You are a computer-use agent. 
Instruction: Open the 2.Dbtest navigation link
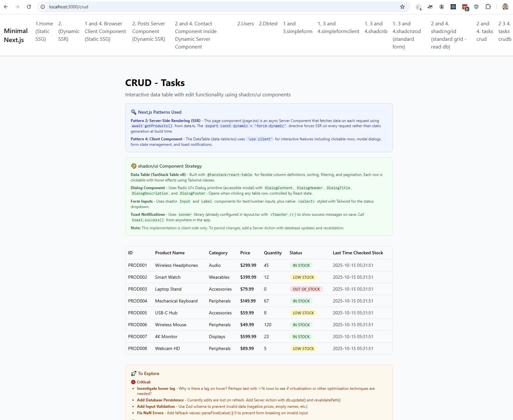(268, 24)
